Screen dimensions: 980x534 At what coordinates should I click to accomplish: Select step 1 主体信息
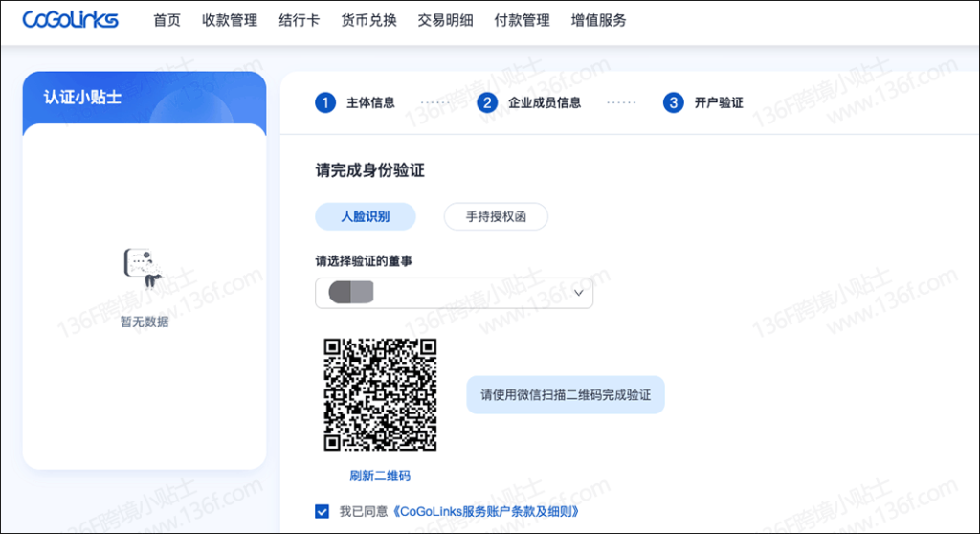355,102
